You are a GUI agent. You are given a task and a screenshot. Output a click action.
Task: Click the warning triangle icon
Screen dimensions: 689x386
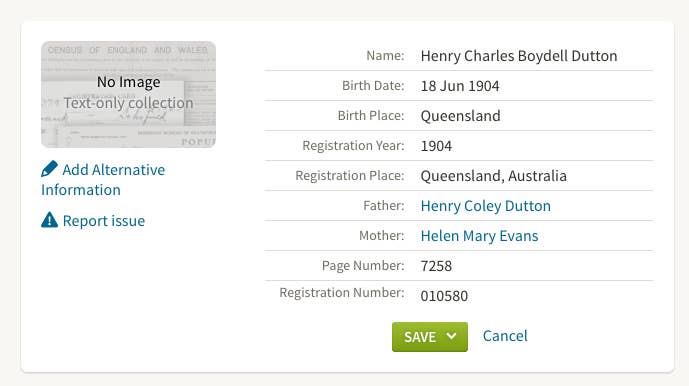[49, 220]
